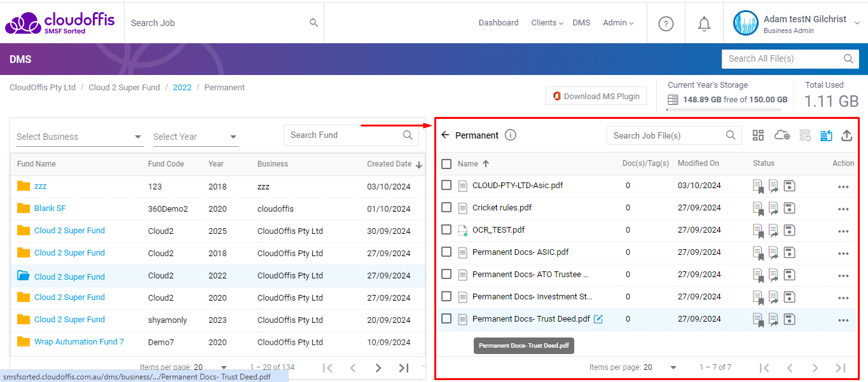Click the Permanent folder info icon
This screenshot has height=382, width=868.
(x=511, y=135)
